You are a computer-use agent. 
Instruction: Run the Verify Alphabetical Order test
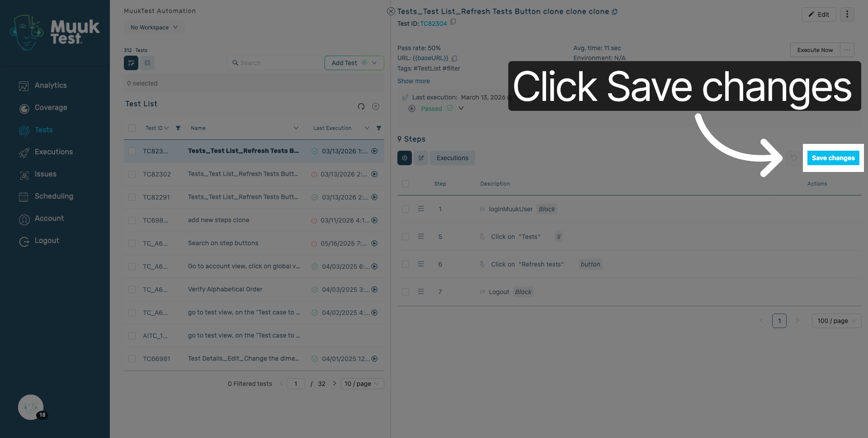tap(375, 290)
